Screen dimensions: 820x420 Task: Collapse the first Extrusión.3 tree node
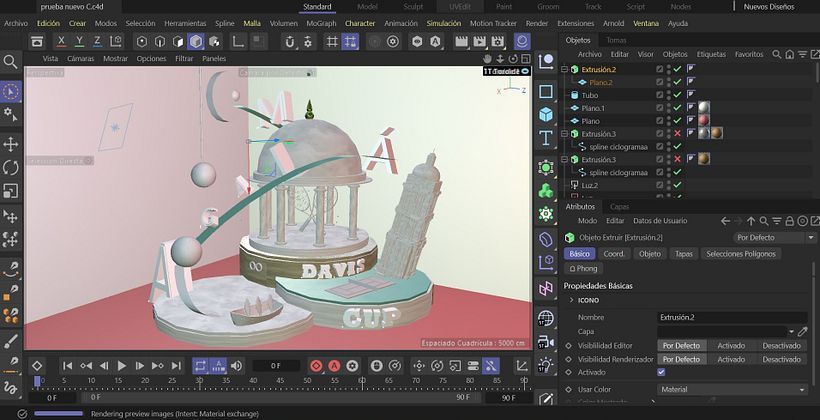[x=564, y=133]
